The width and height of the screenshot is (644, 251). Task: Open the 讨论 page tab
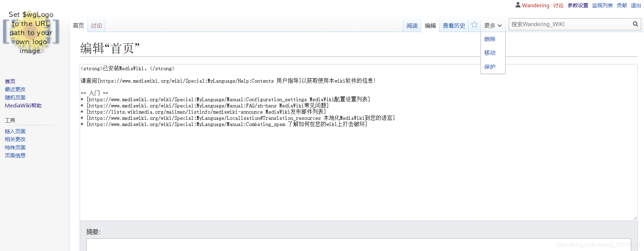click(96, 25)
